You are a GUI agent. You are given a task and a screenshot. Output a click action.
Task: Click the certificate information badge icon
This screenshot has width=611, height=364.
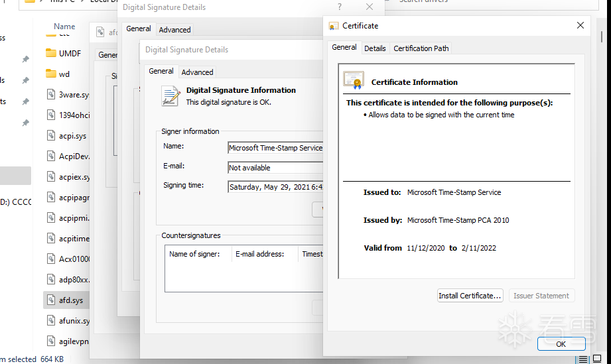pyautogui.click(x=353, y=81)
